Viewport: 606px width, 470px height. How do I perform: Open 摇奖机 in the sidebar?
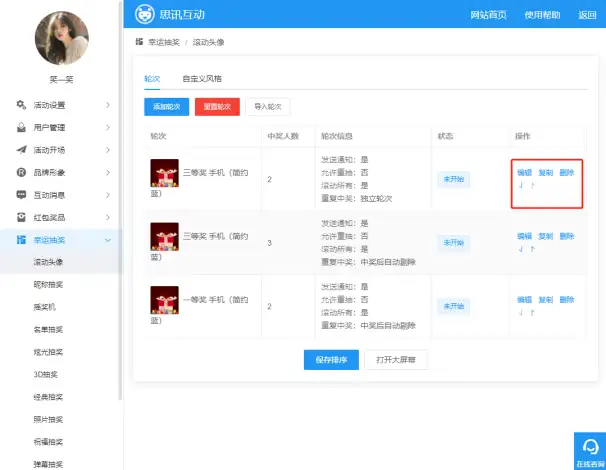pyautogui.click(x=44, y=307)
